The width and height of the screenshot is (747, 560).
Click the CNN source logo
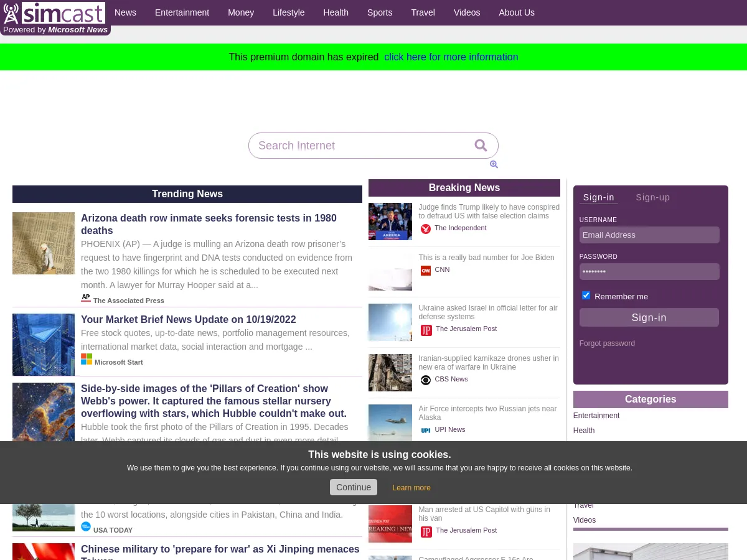pyautogui.click(x=426, y=271)
